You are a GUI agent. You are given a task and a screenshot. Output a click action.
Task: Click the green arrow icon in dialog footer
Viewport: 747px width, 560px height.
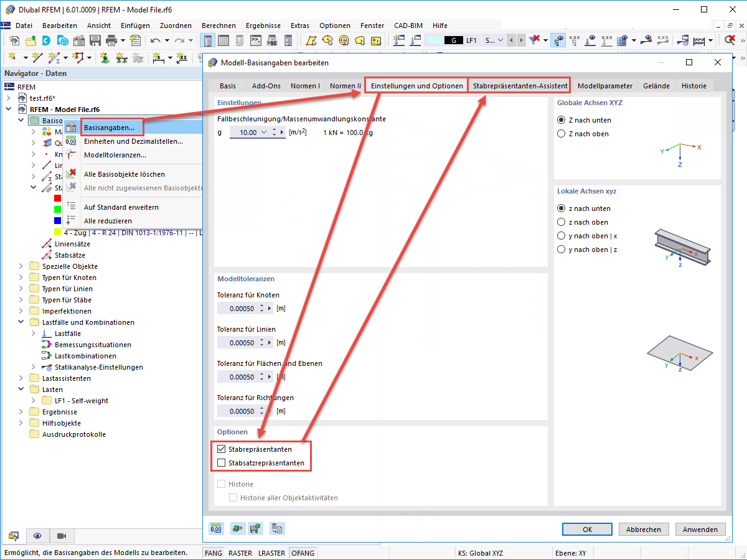(x=237, y=529)
